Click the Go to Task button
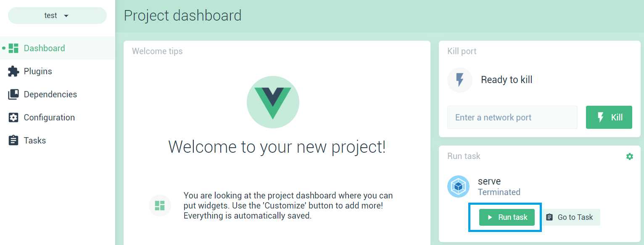Screen dimensions: 644x245 pos(570,217)
